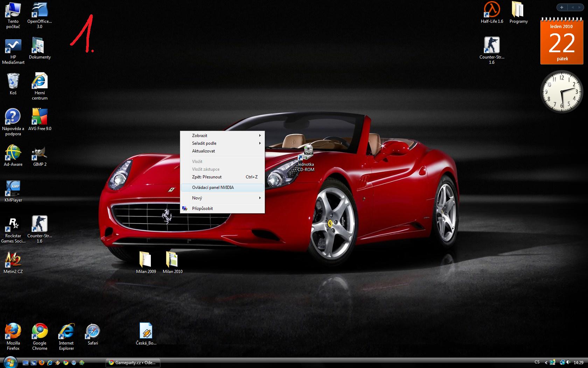Launch Firefox from the quick launch bar
Viewport: 588px width, 368px height.
[x=42, y=362]
